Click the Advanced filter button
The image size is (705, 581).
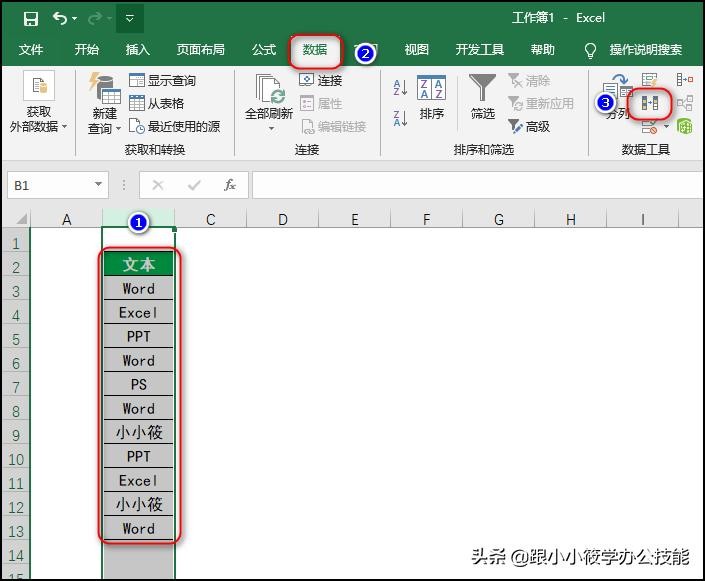(x=530, y=126)
